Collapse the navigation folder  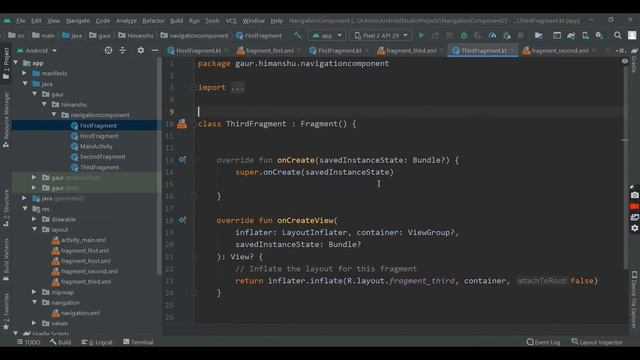click(34, 302)
